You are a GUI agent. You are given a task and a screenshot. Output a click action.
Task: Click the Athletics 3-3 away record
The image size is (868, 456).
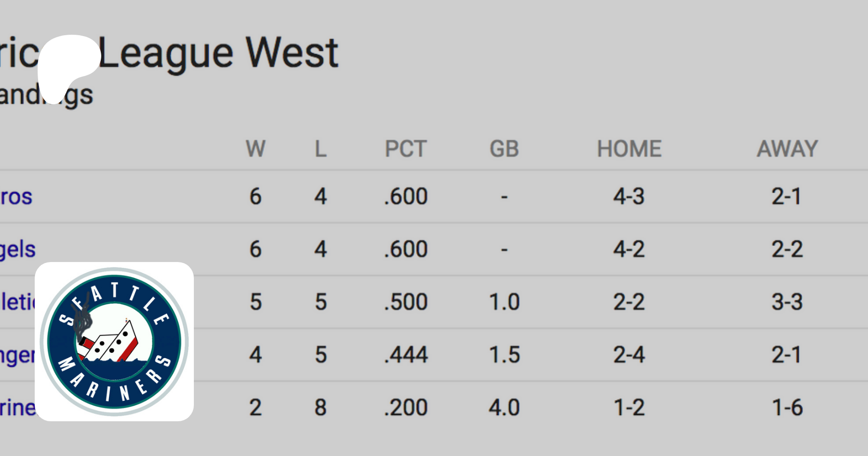point(787,303)
